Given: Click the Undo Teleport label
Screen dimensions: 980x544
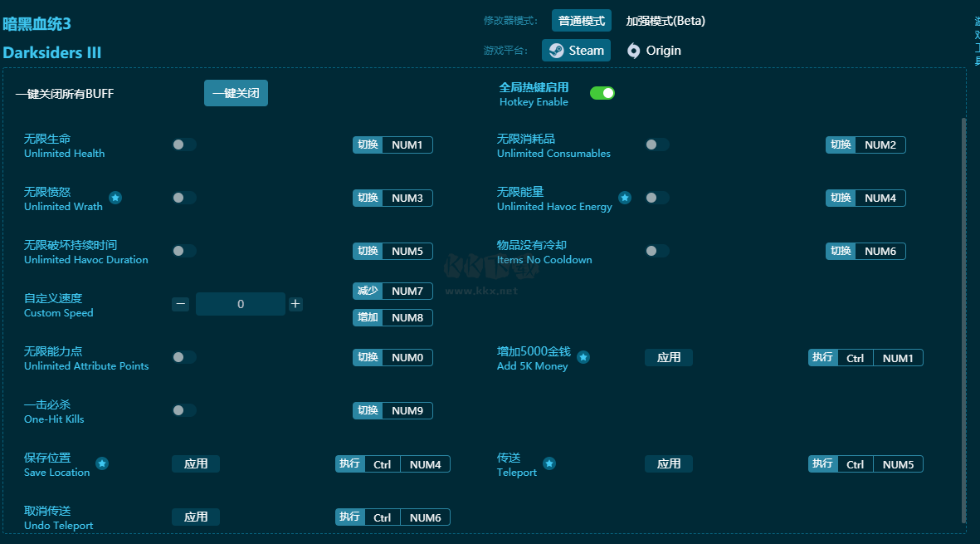Looking at the screenshot, I should pos(59,525).
